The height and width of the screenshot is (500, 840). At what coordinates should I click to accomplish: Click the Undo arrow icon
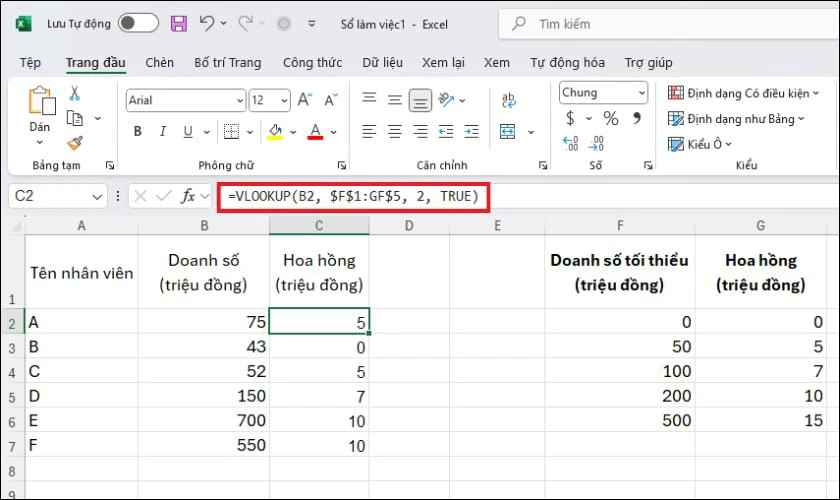(206, 23)
